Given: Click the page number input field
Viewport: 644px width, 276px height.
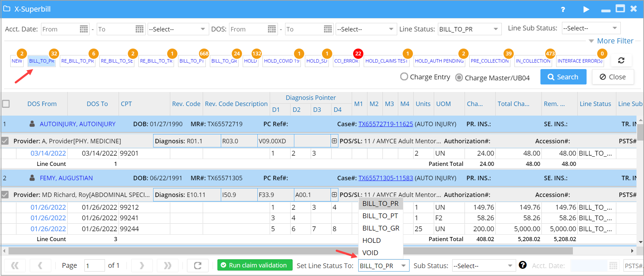Looking at the screenshot, I should tap(94, 266).
